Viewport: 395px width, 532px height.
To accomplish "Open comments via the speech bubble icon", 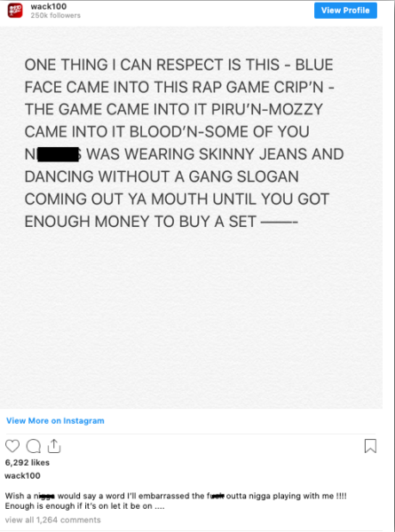I will (x=33, y=446).
